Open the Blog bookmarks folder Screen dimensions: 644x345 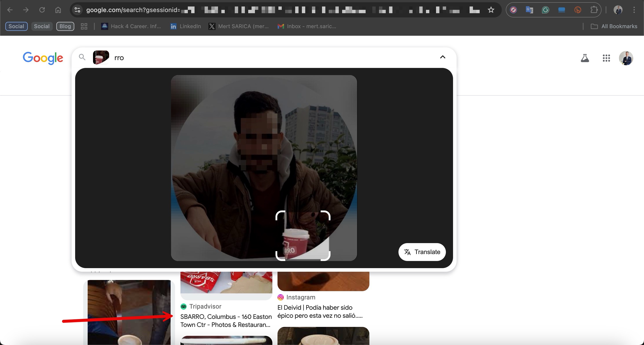pyautogui.click(x=65, y=26)
